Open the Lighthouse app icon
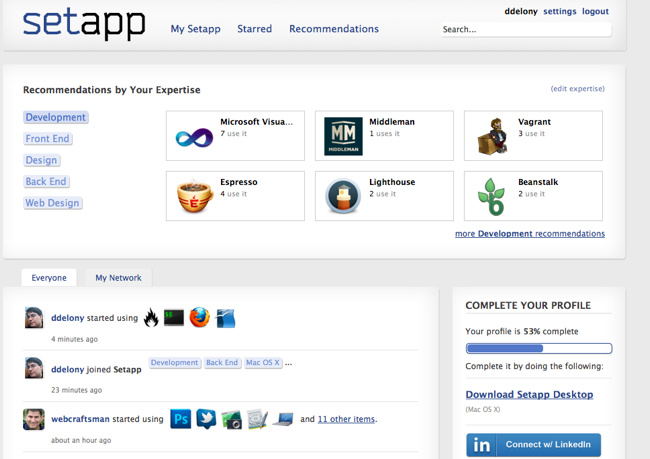The image size is (650, 459). coord(343,196)
